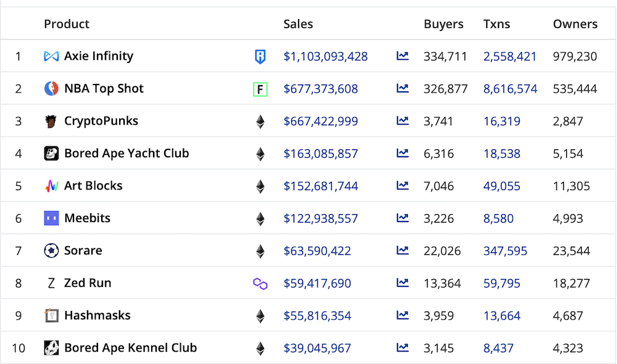Open the Meebits product name
Viewport: 617px width, 364px height.
(88, 218)
